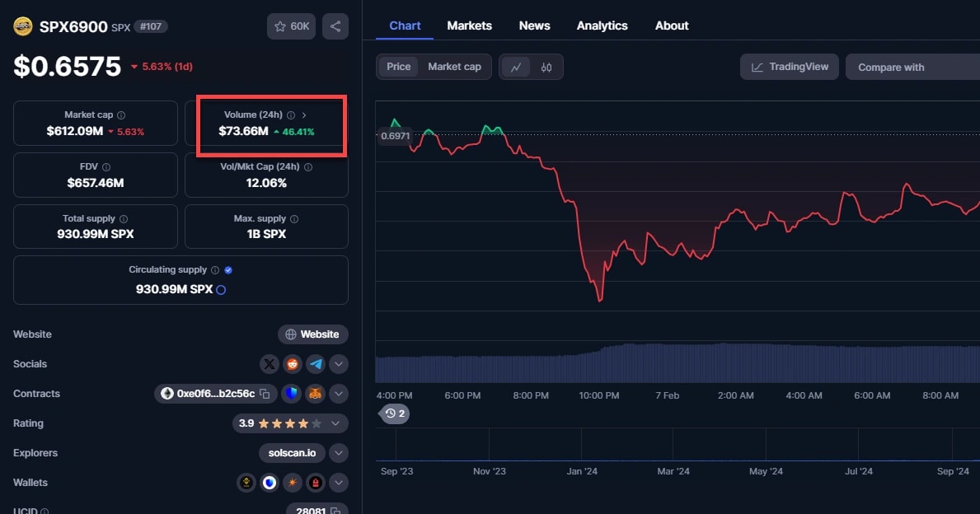Add SPX6900 to watchlist via star 60K
The width and height of the screenshot is (980, 514).
tap(291, 26)
